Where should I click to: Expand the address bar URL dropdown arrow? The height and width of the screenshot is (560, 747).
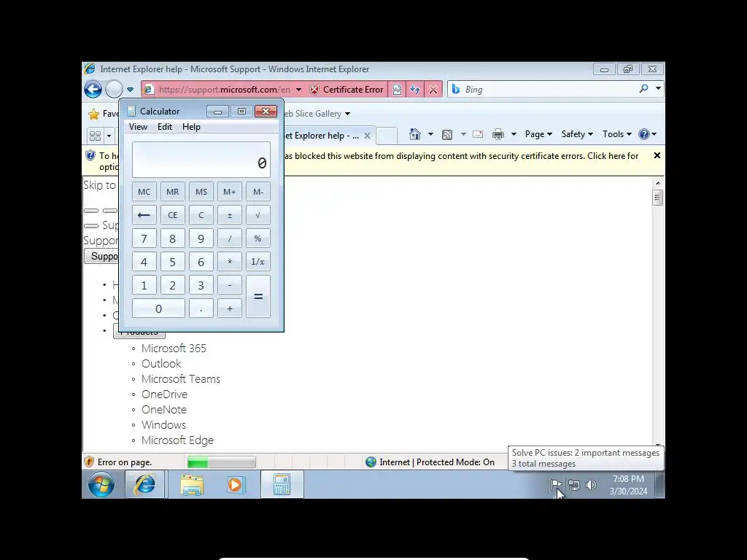pos(298,90)
